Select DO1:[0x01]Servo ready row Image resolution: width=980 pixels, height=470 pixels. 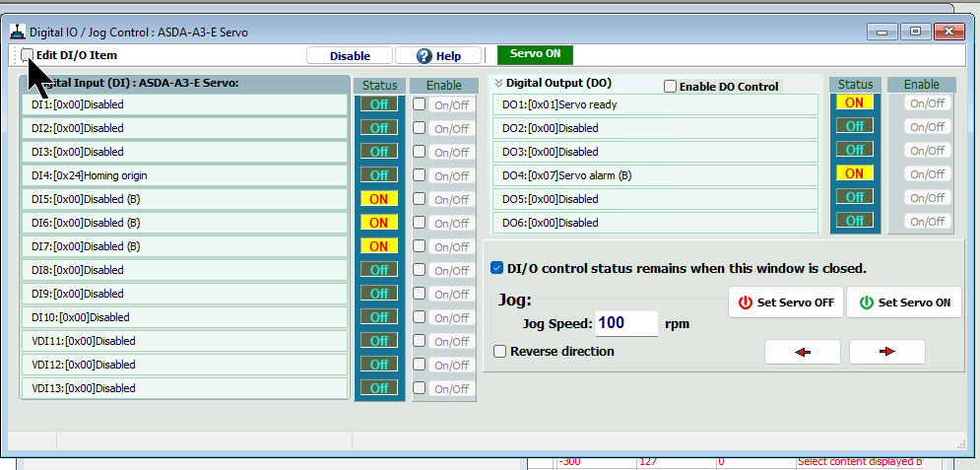click(655, 104)
